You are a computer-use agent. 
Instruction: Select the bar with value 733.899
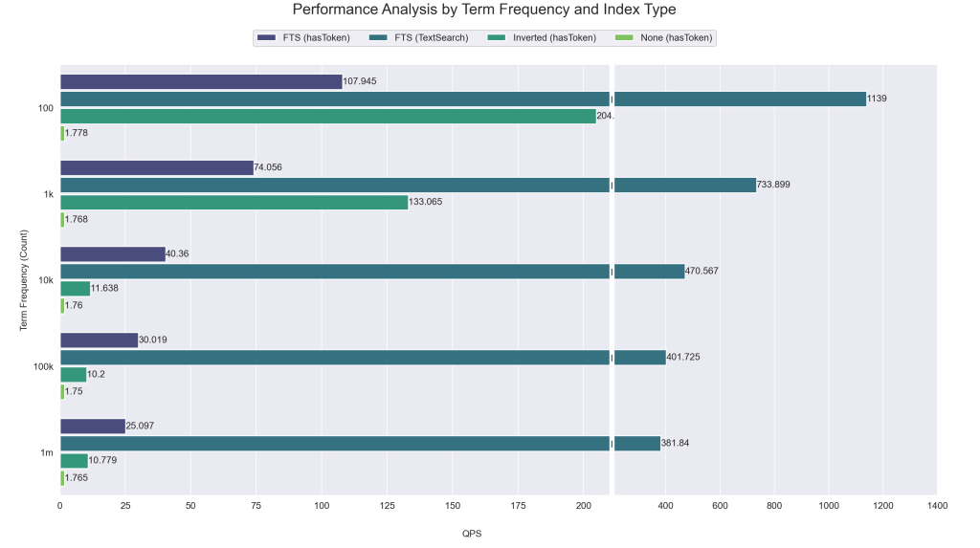coord(408,185)
